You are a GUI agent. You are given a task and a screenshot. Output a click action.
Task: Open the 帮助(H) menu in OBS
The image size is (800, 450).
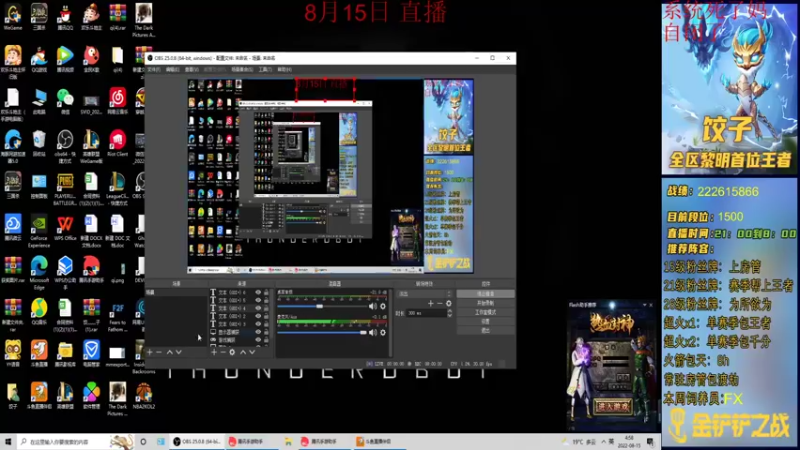point(285,69)
